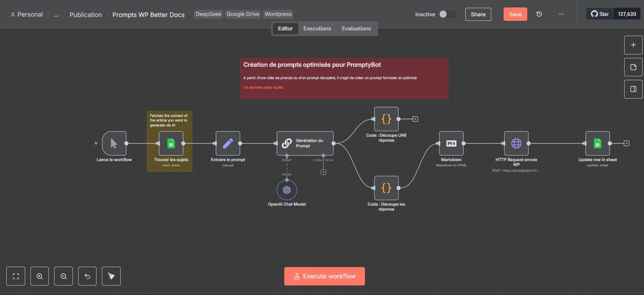Select the Markdown node icon

click(451, 143)
